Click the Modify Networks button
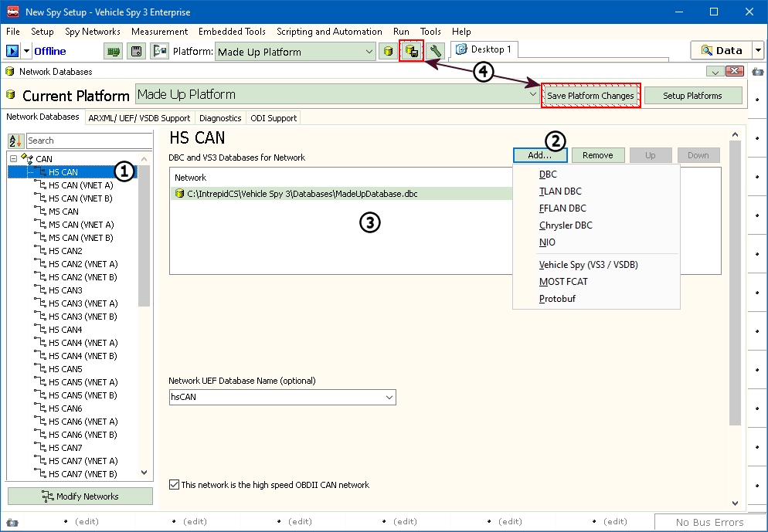 [80, 496]
